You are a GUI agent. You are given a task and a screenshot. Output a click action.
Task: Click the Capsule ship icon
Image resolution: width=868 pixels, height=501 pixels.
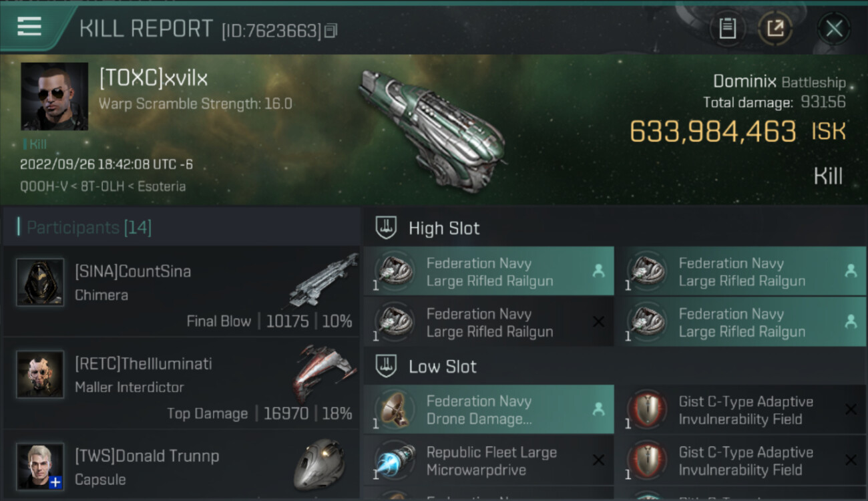tap(319, 464)
